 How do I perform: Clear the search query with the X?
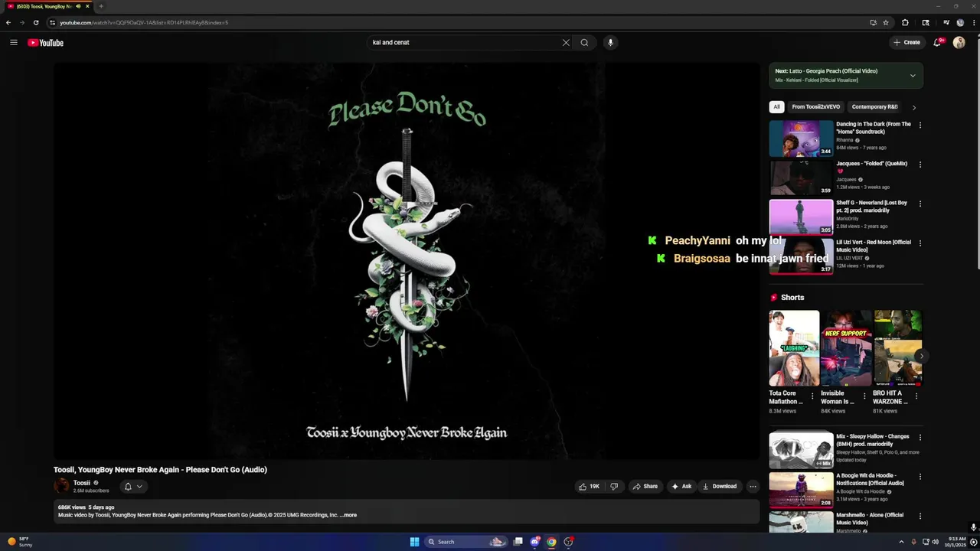point(566,43)
